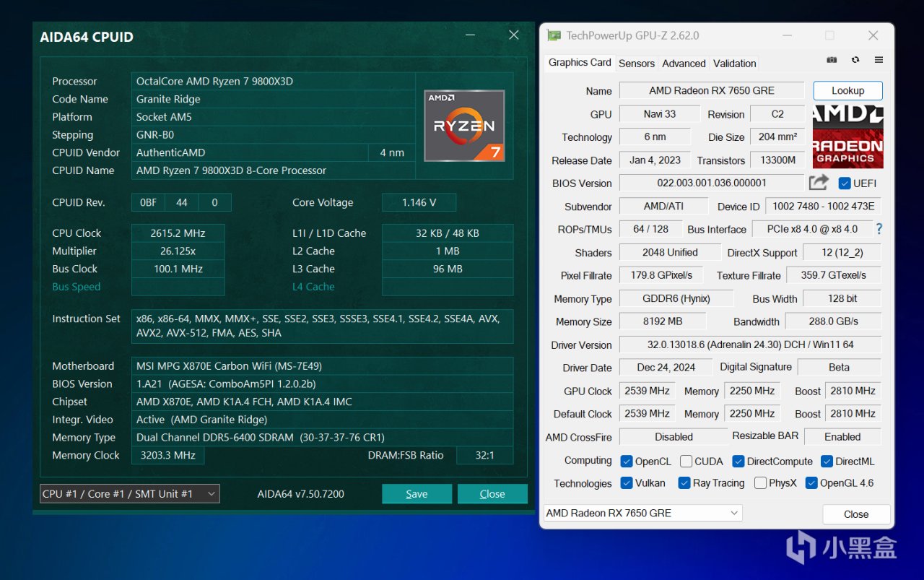The width and height of the screenshot is (924, 580).
Task: Click the Multiplier value 26.125x
Action: click(x=178, y=251)
